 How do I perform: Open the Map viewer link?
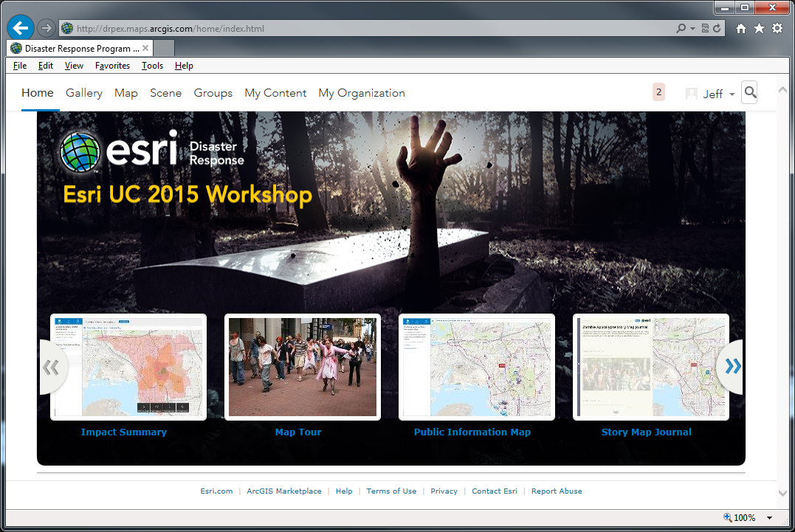coord(126,93)
